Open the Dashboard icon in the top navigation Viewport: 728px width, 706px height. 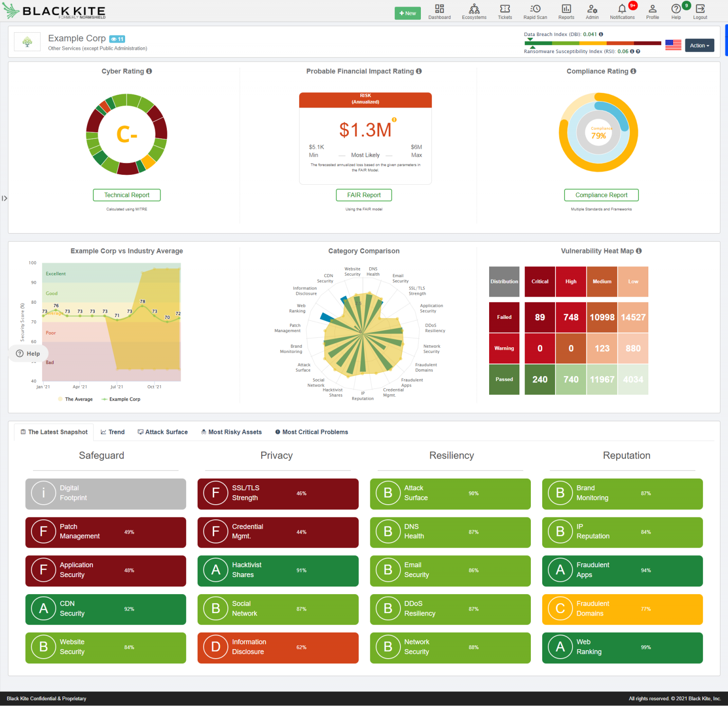439,11
